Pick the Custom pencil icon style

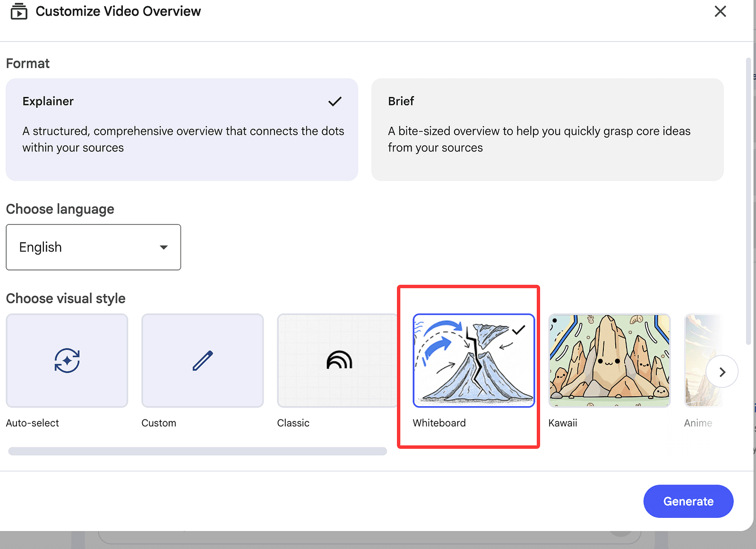[202, 360]
